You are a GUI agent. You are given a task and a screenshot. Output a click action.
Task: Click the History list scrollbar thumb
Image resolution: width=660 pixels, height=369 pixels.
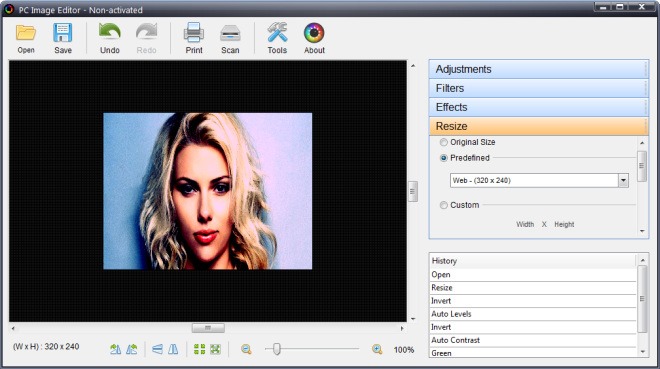pos(642,299)
